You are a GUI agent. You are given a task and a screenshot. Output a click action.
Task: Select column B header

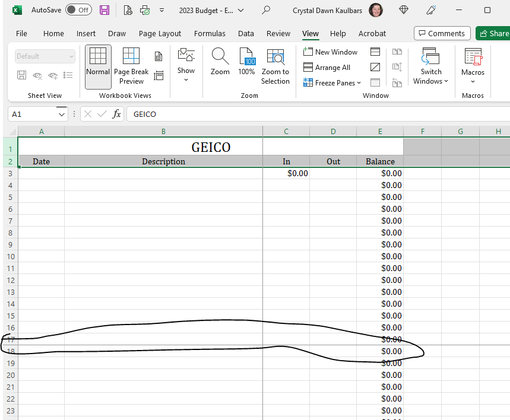tap(163, 132)
